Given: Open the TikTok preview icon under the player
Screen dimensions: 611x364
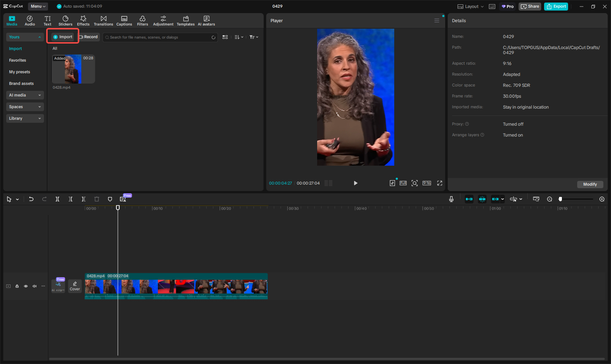Looking at the screenshot, I should (392, 183).
